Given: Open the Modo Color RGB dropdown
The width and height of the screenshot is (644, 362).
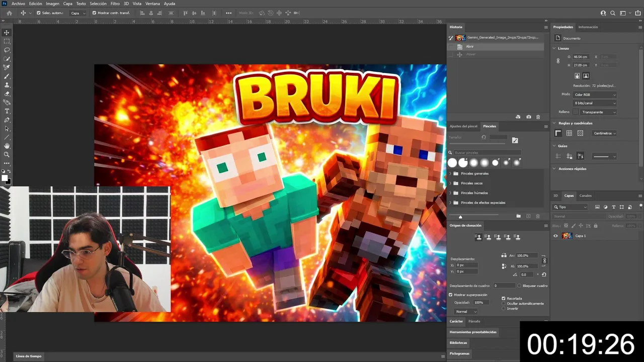Looking at the screenshot, I should click(595, 95).
